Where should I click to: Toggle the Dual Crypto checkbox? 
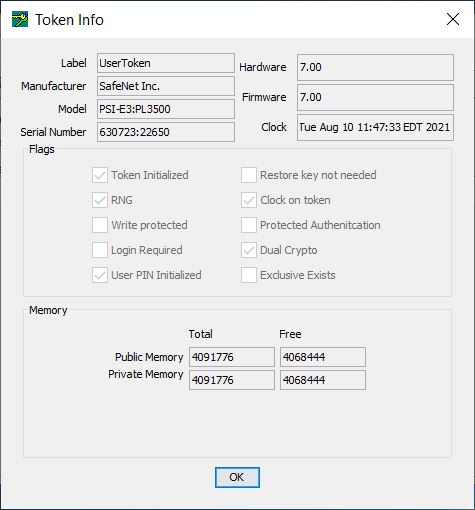pos(249,250)
